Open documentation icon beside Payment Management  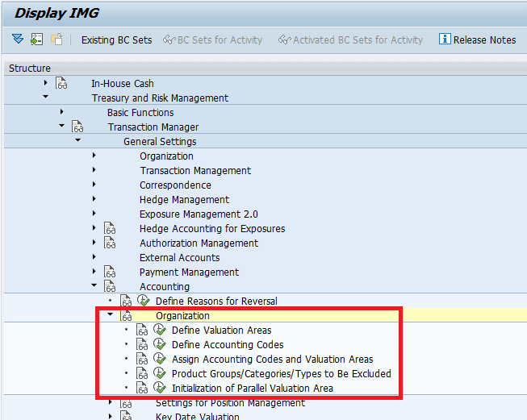coord(111,272)
